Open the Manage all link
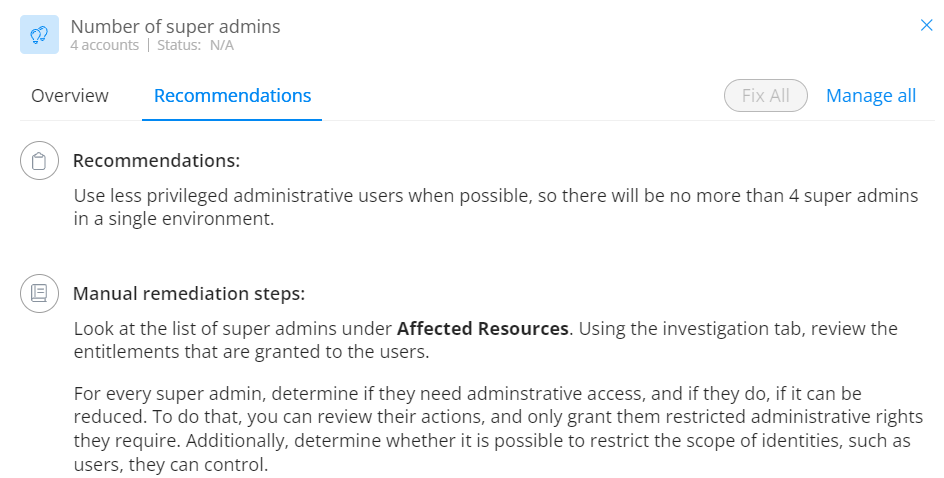 pos(871,96)
